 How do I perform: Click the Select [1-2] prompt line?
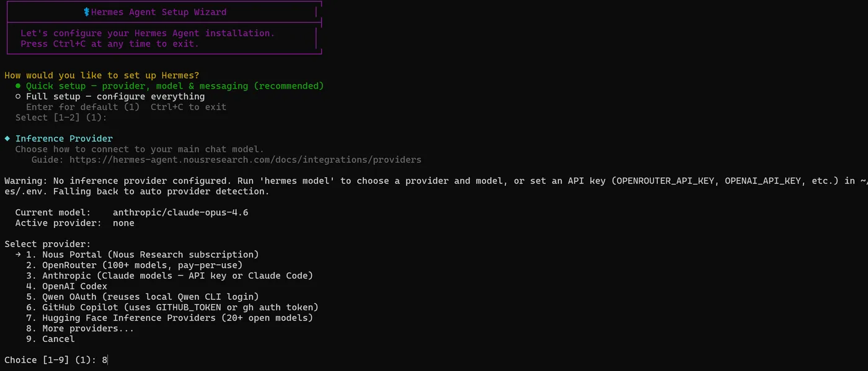[x=61, y=118]
